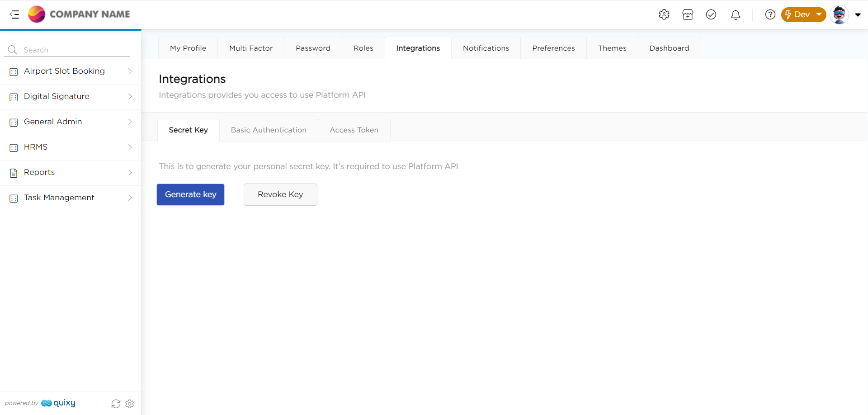Open the Access Token tab
868x415 pixels.
tap(354, 130)
